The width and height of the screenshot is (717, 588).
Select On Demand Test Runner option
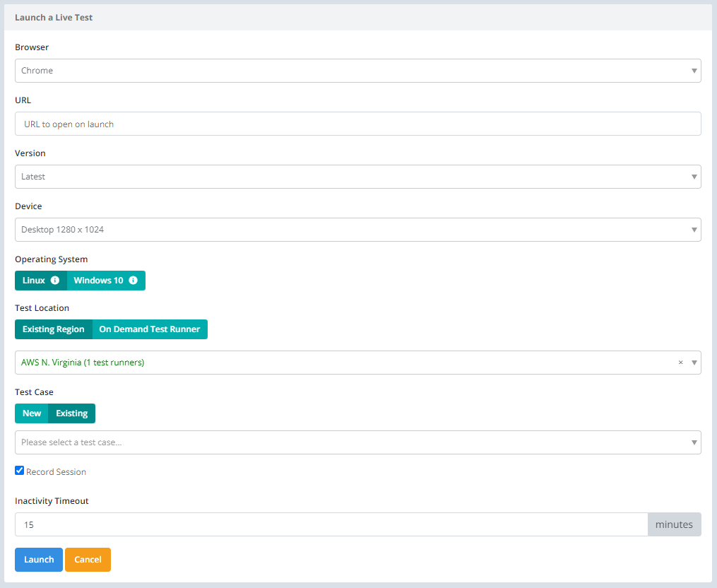(150, 329)
